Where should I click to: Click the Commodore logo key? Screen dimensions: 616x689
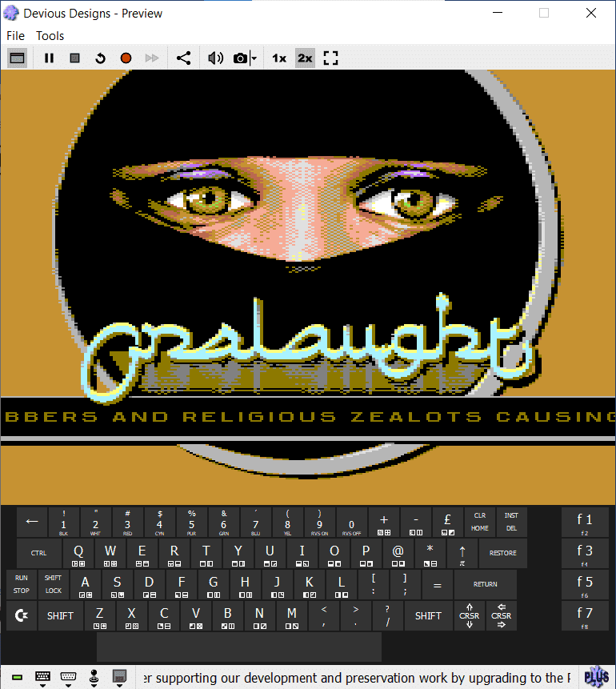(21, 615)
